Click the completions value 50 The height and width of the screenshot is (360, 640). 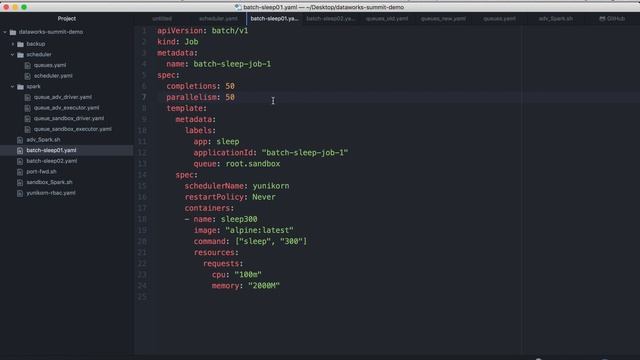pyautogui.click(x=230, y=86)
